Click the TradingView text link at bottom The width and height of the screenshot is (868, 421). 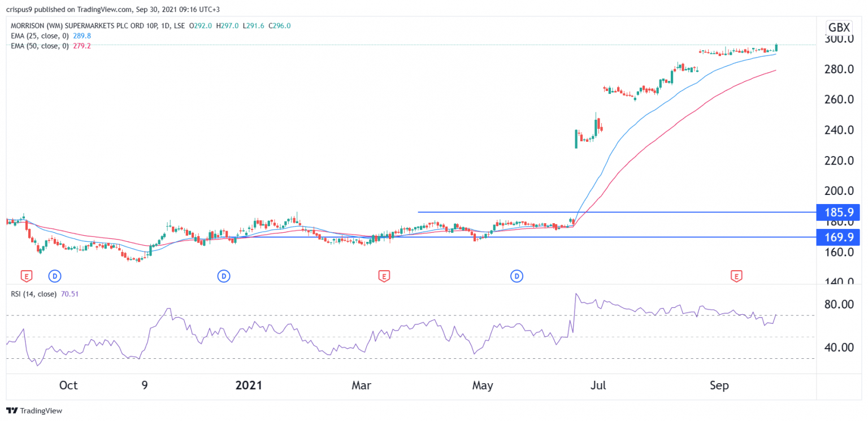[x=41, y=411]
